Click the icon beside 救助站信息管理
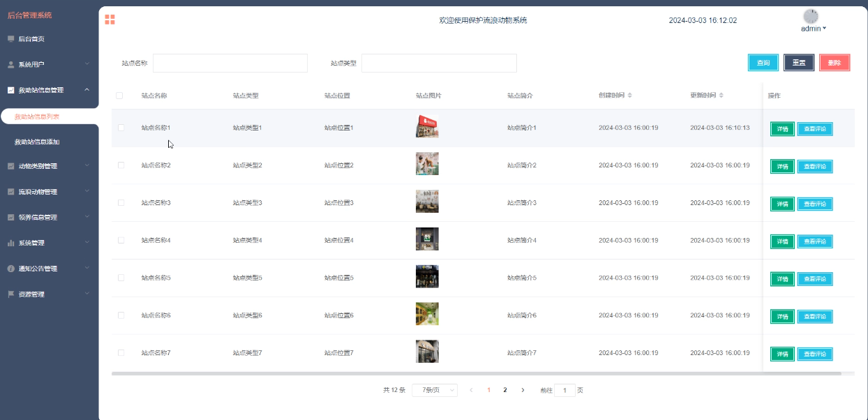Screen dimensions: 868x420 pyautogui.click(x=10, y=90)
